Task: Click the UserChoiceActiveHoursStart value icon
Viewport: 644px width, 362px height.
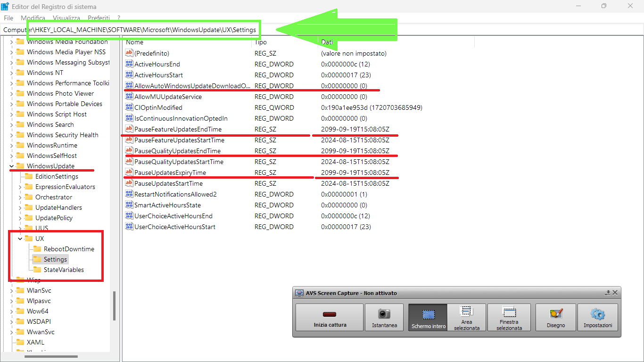Action: (x=129, y=227)
